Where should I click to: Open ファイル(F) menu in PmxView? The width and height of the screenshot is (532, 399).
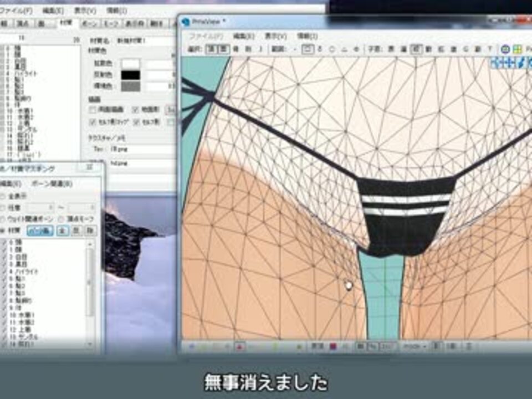(206, 36)
